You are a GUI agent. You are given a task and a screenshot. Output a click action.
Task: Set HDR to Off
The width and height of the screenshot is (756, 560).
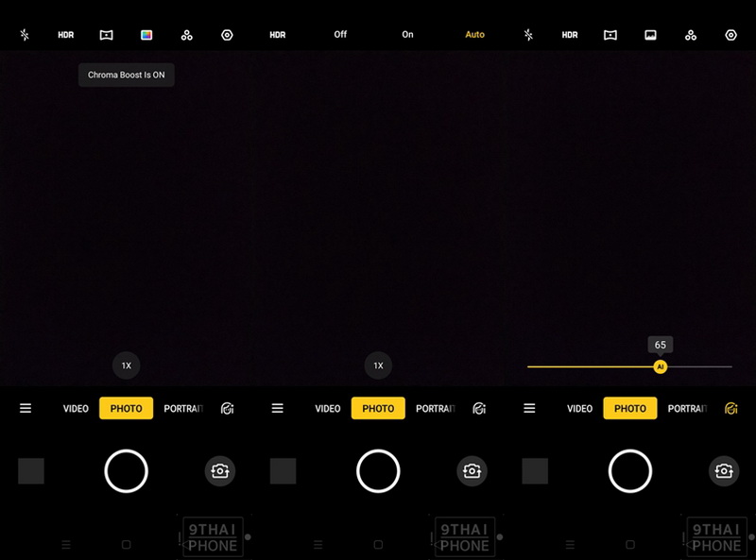click(340, 34)
